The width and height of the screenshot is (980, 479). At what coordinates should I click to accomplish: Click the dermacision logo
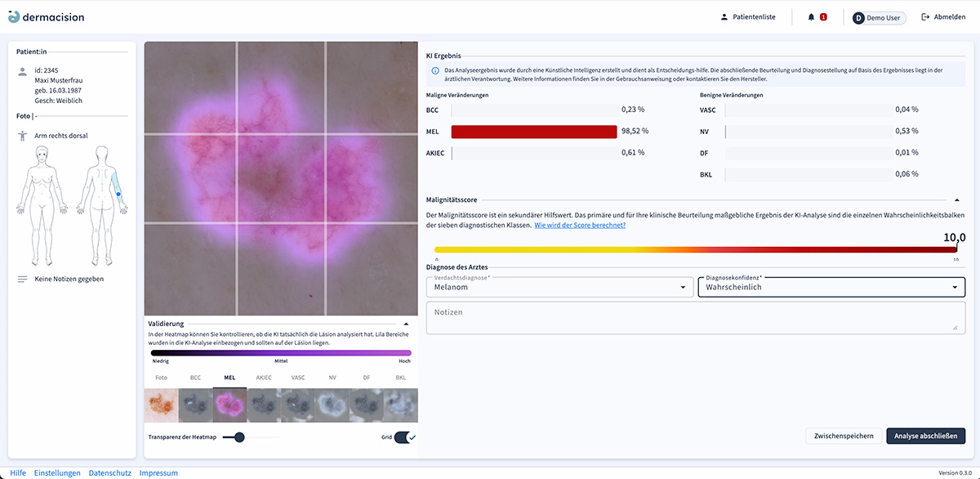(x=47, y=16)
